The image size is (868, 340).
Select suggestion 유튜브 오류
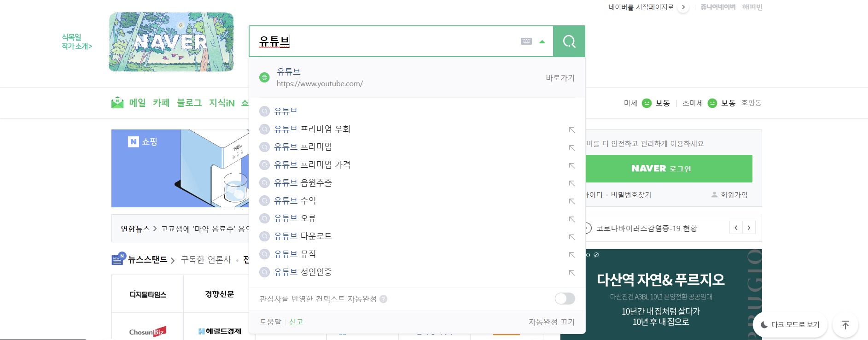295,218
